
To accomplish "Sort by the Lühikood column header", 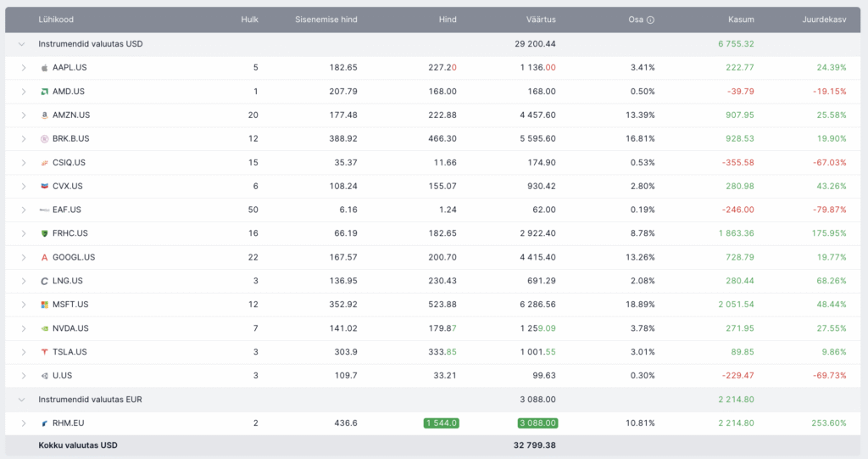I will point(56,20).
